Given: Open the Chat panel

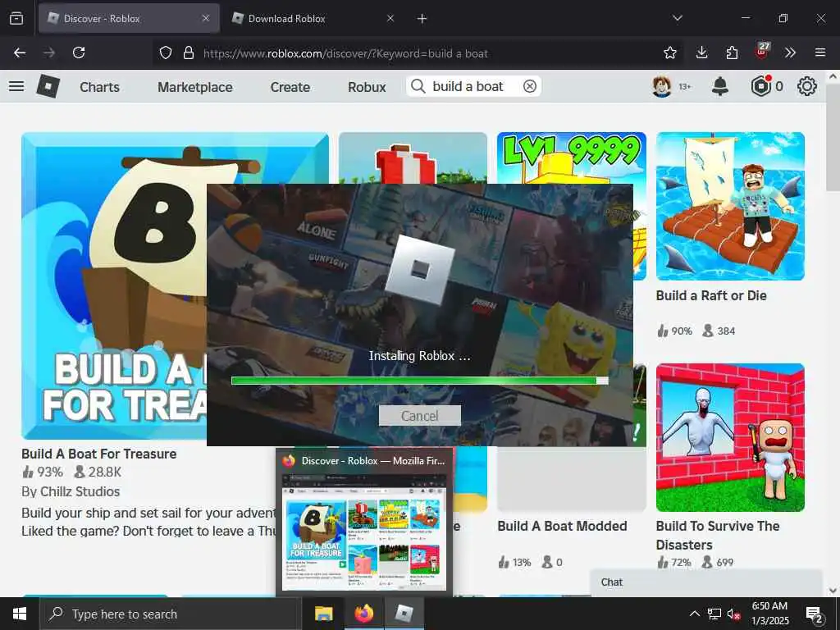Looking at the screenshot, I should (706, 582).
